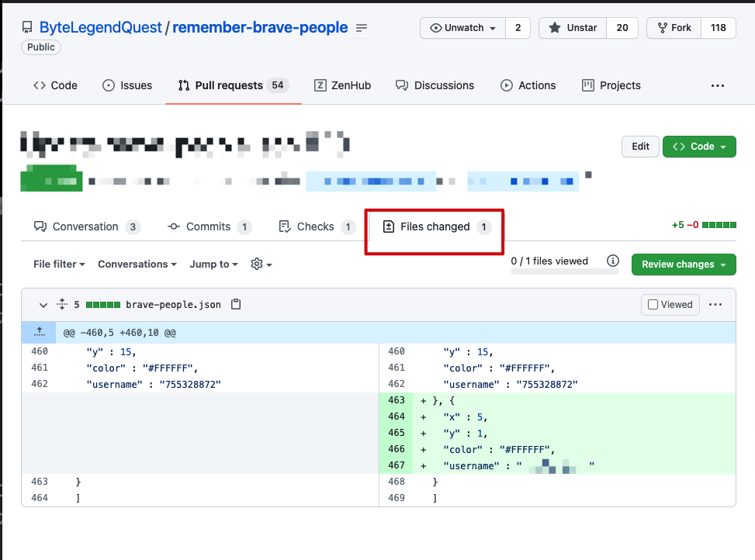Open the Conversations dropdown
The image size is (755, 560).
[137, 264]
